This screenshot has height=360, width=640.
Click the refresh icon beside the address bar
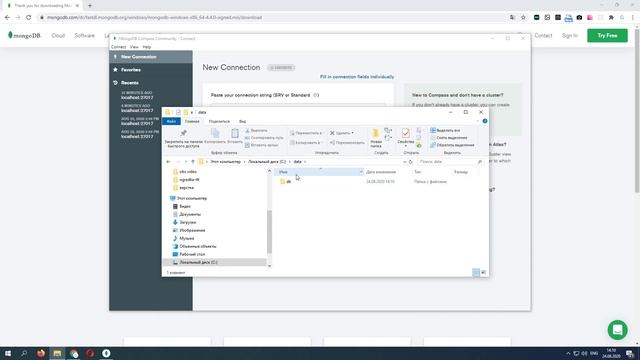[x=411, y=162]
